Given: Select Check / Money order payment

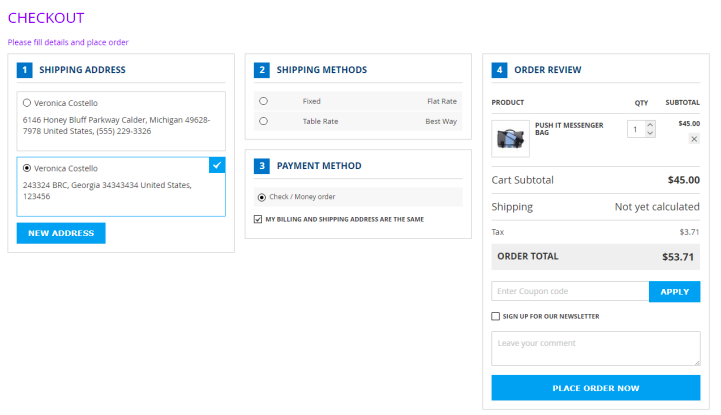Looking at the screenshot, I should (262, 197).
